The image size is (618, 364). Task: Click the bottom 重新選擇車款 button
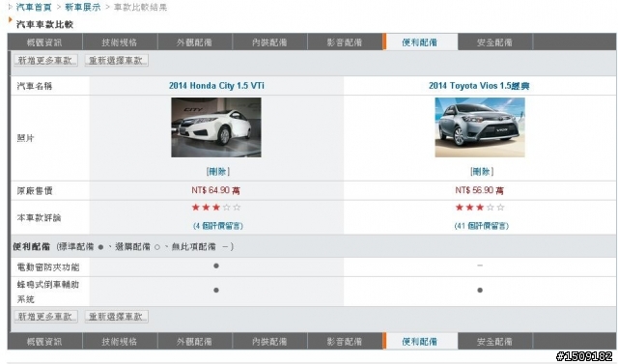tap(116, 317)
